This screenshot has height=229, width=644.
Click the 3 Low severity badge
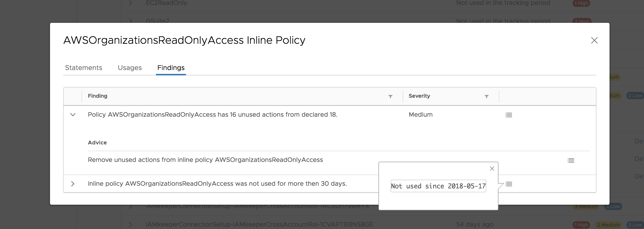pos(613,206)
